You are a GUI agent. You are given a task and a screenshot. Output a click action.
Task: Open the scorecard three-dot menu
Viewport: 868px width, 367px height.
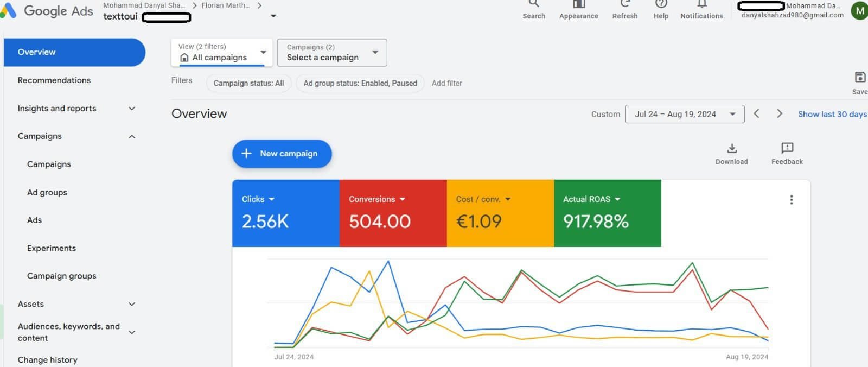coord(792,200)
